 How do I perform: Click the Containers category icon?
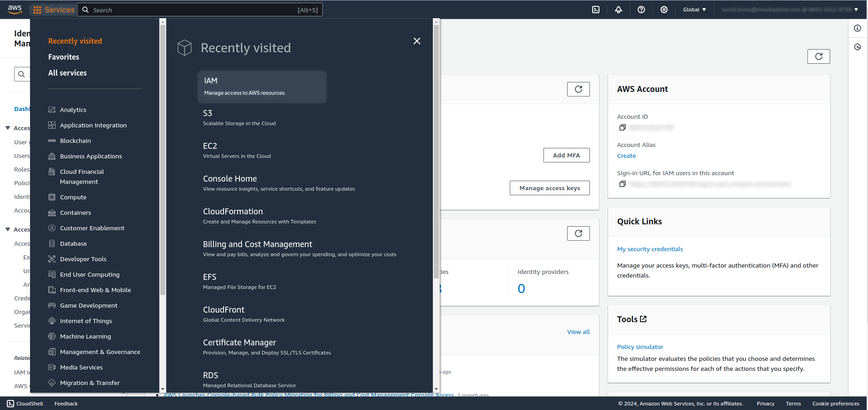click(x=52, y=213)
